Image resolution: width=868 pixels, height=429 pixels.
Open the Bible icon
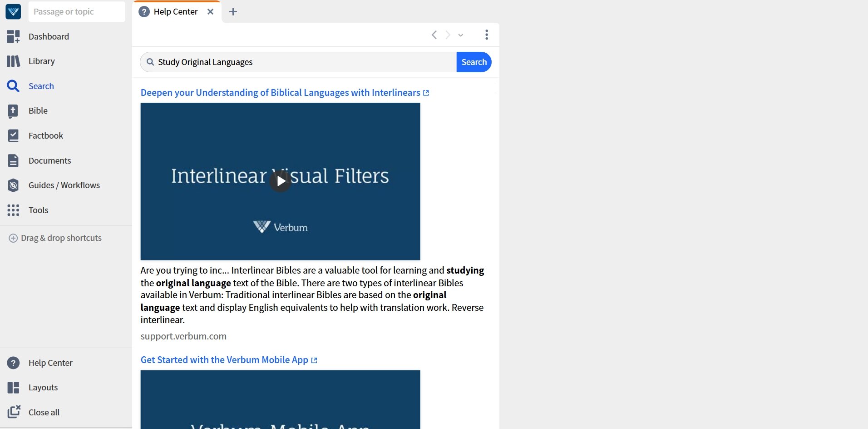[13, 111]
